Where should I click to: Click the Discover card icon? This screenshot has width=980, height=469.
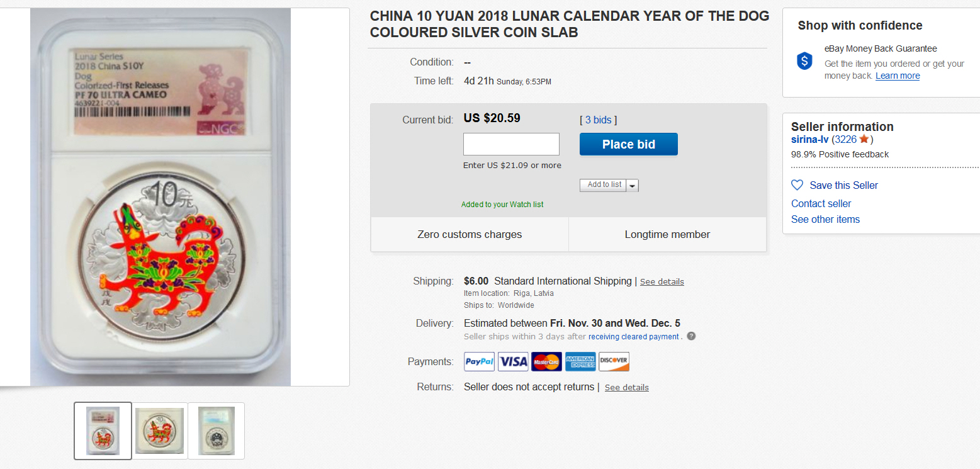click(x=614, y=361)
